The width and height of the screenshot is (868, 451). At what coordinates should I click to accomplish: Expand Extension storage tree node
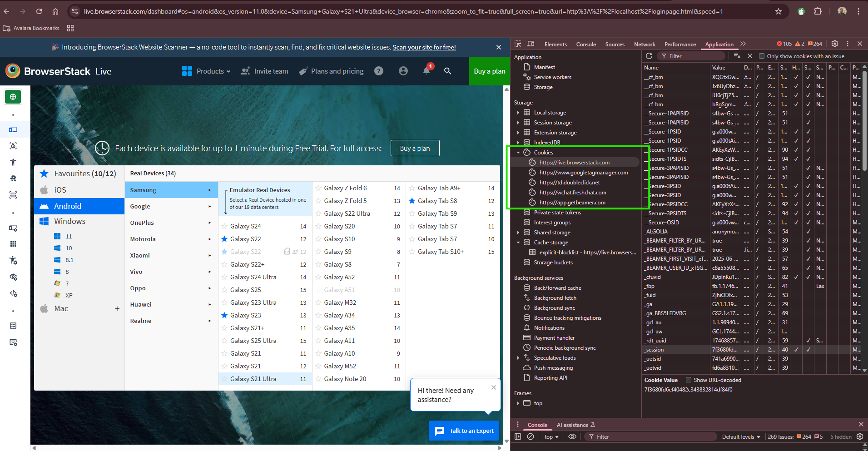(x=518, y=133)
